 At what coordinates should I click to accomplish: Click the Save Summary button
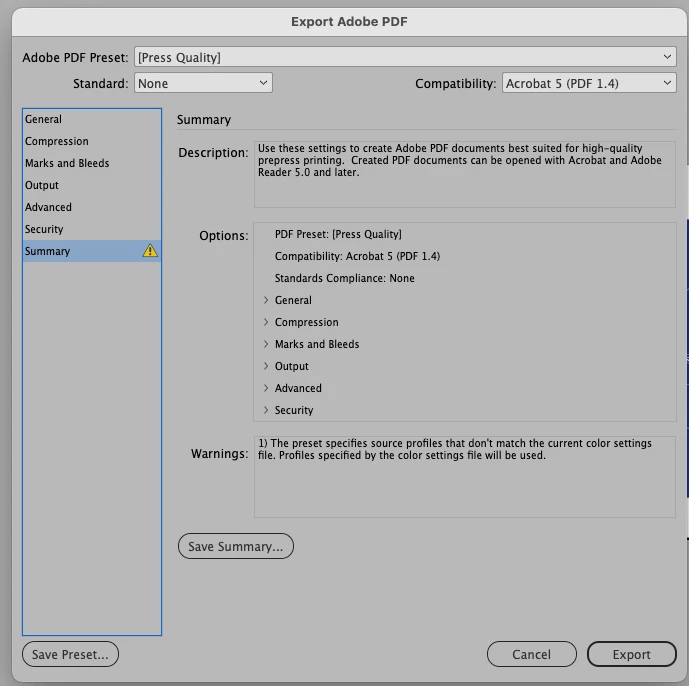(x=236, y=546)
